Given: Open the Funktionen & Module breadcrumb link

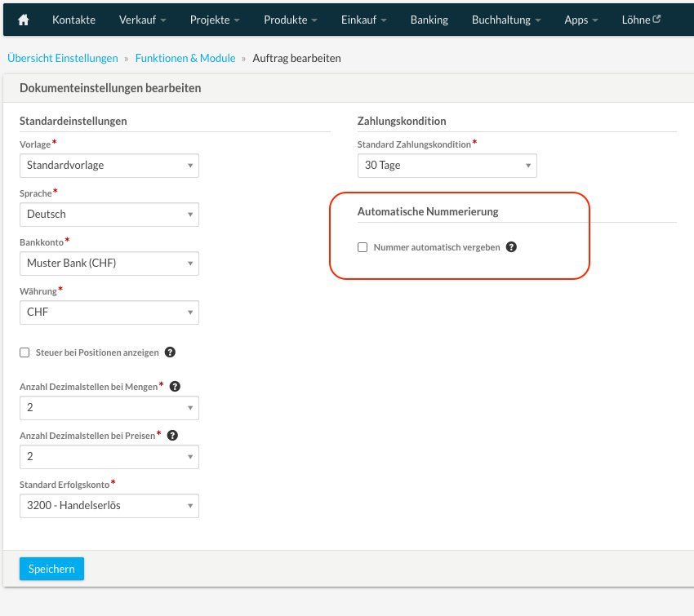Looking at the screenshot, I should pyautogui.click(x=185, y=58).
